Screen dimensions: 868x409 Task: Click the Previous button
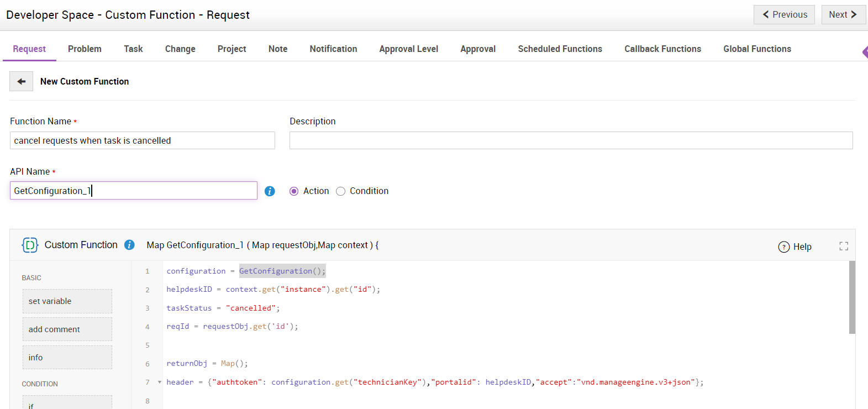point(784,15)
